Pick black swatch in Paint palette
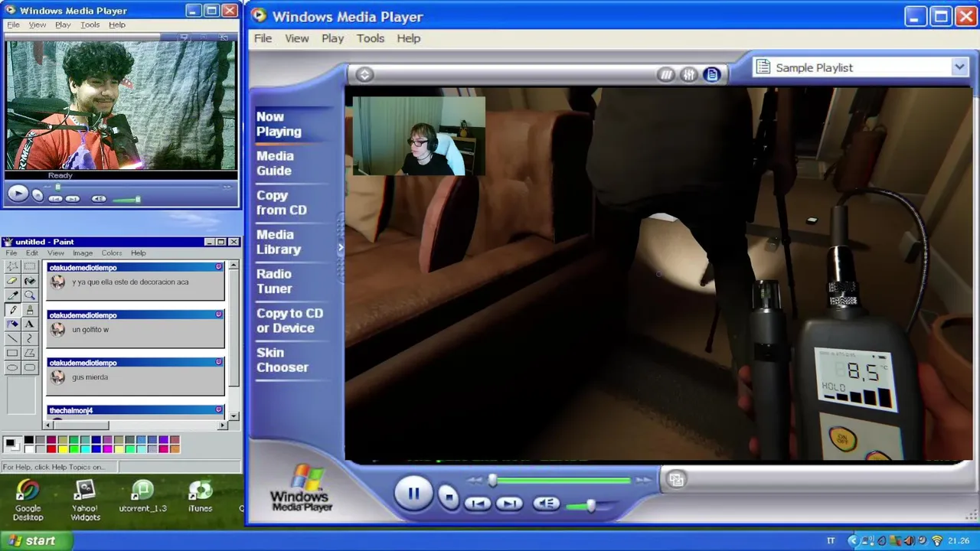 click(x=28, y=439)
